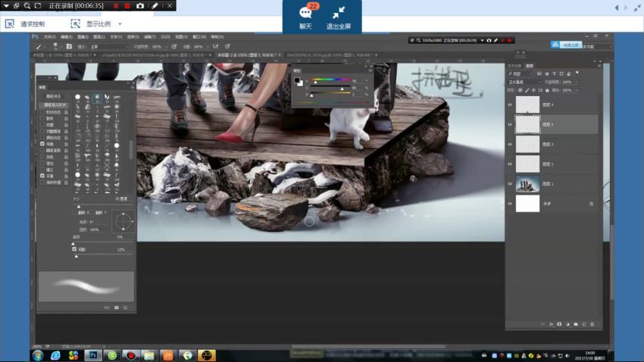This screenshot has height=362, width=644.
Task: Click the Photoshop icon in Windows taskbar
Action: tap(93, 355)
